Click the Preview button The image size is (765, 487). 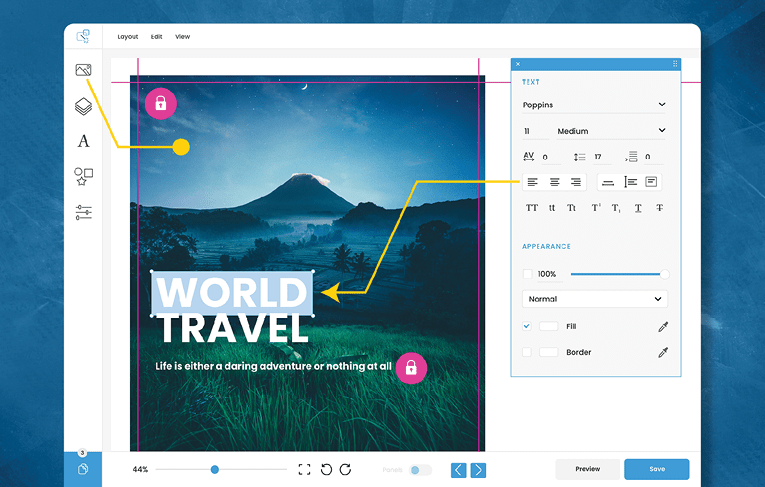pos(587,469)
